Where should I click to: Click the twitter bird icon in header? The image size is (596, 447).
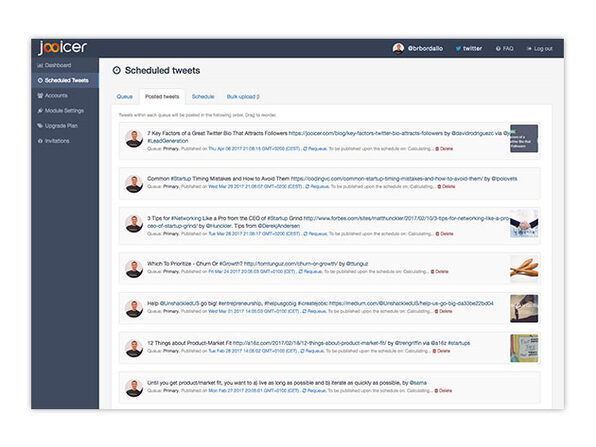click(x=458, y=49)
